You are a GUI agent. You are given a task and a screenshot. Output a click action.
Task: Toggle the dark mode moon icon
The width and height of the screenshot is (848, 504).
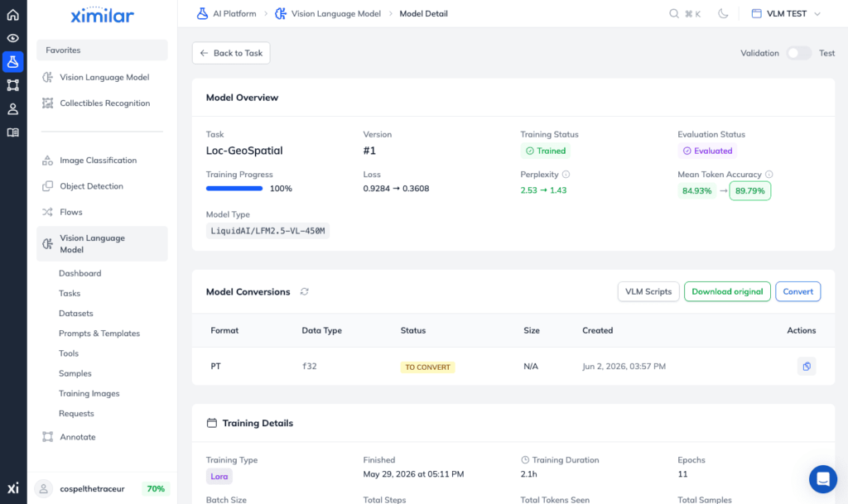723,13
